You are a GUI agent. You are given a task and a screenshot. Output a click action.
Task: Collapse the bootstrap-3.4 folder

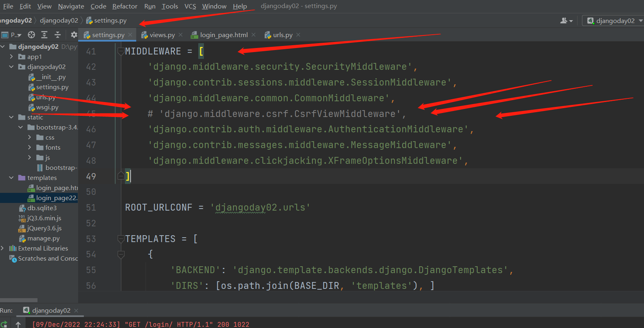(21, 127)
